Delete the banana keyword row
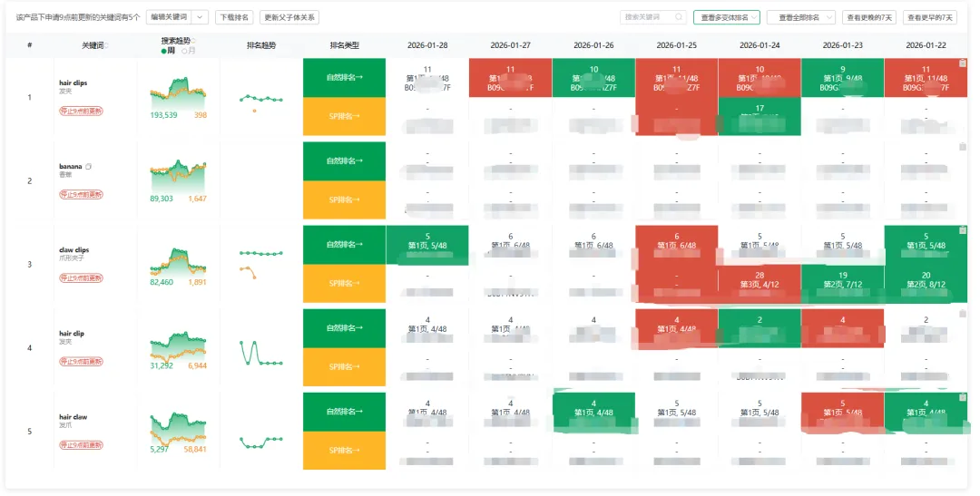The image size is (980, 496). (x=963, y=146)
